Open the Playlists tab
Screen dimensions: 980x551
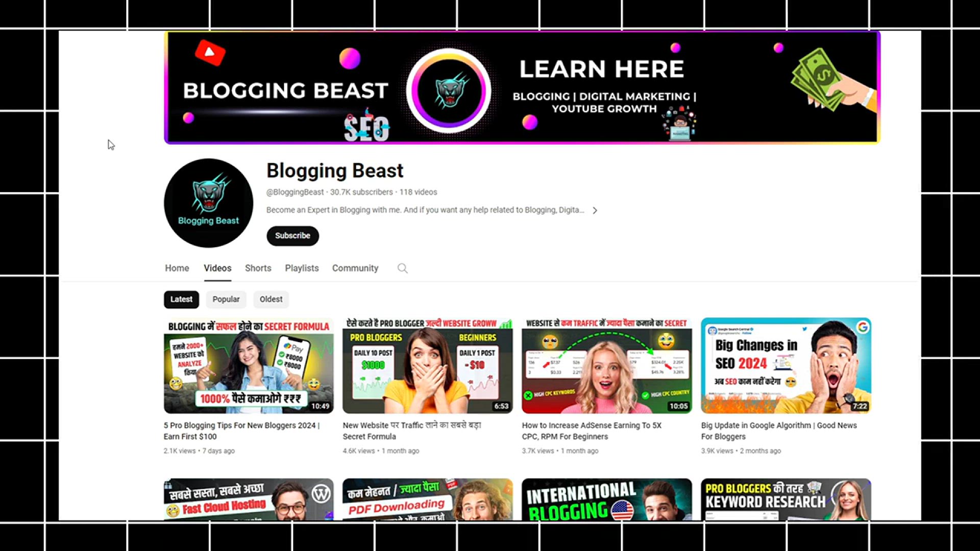(302, 268)
